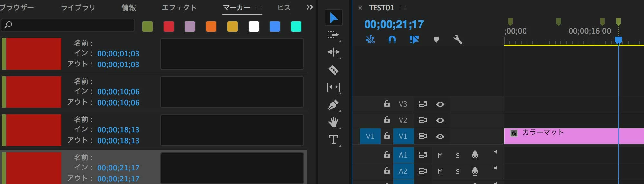Open the TEST01 sequence panel menu
The width and height of the screenshot is (644, 184).
(x=403, y=8)
